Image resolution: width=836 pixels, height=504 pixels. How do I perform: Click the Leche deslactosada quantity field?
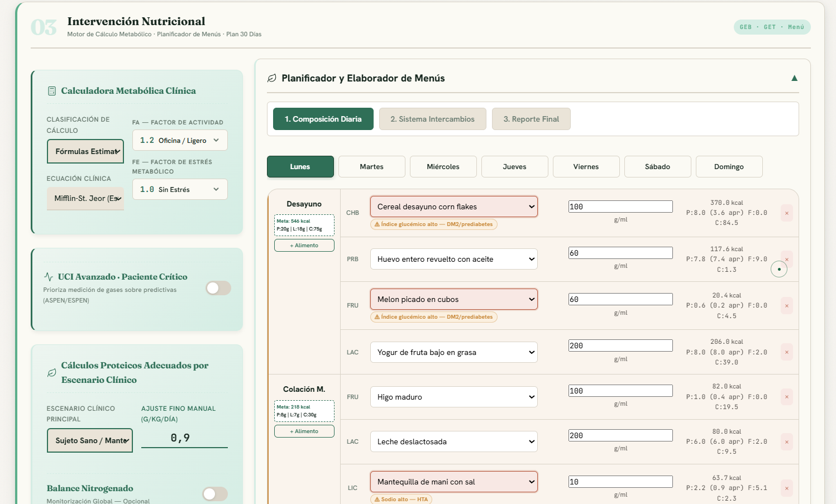620,435
